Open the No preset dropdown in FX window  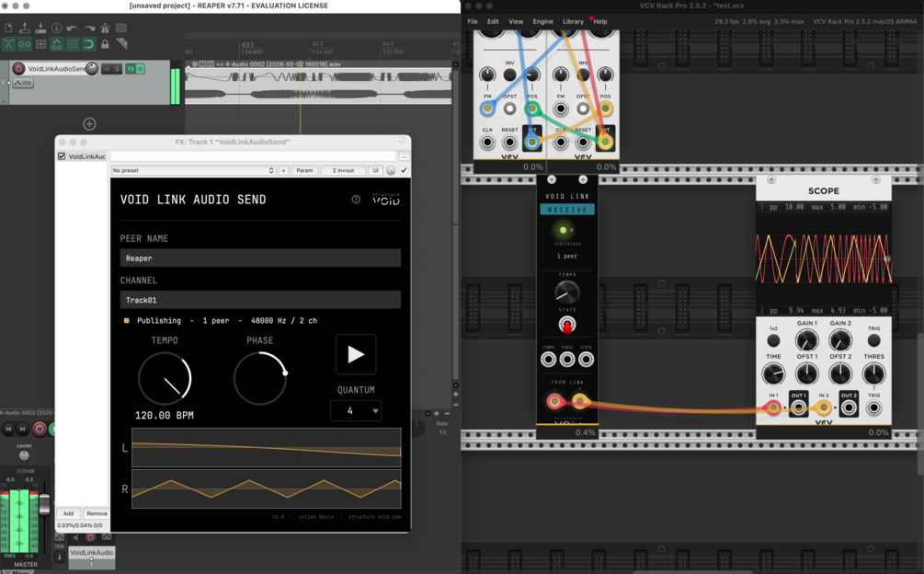[x=193, y=170]
